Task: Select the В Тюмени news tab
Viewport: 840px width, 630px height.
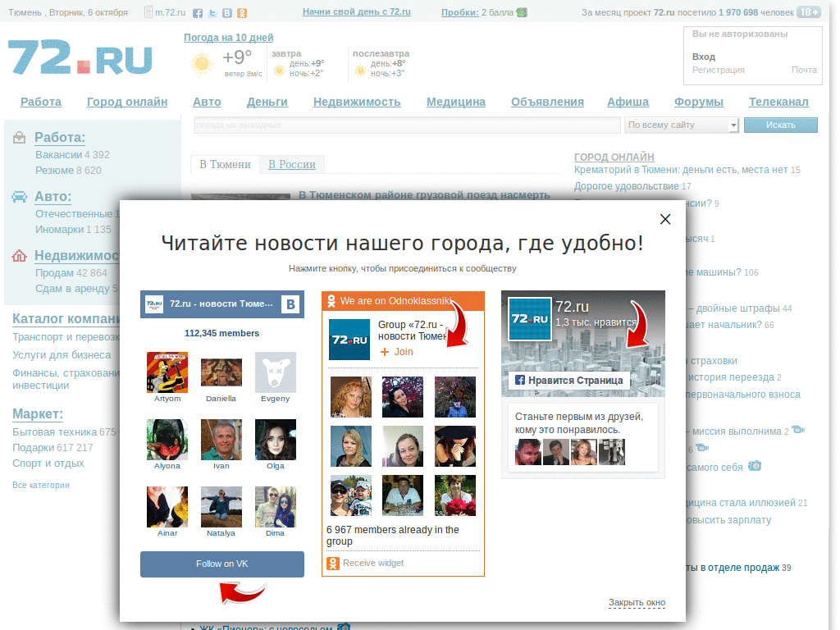Action: (x=225, y=164)
